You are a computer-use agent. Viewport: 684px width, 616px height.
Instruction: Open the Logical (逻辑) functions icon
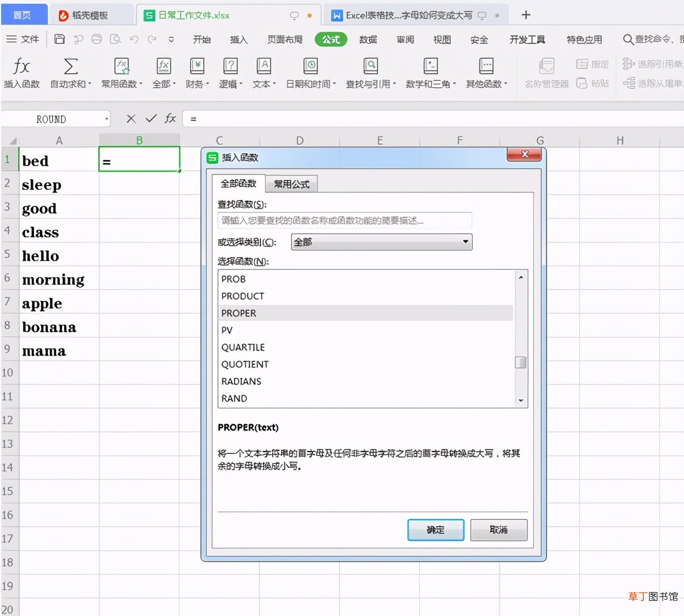point(230,66)
